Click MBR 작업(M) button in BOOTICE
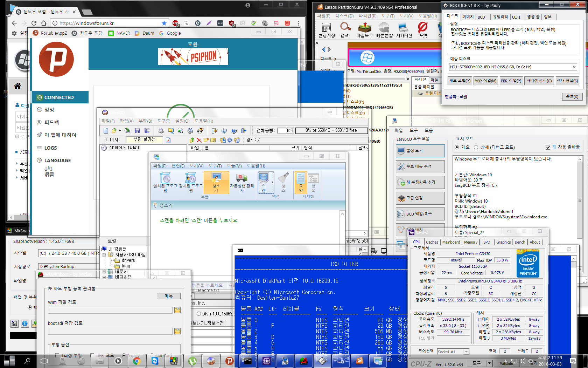588x368 pixels. (x=485, y=81)
